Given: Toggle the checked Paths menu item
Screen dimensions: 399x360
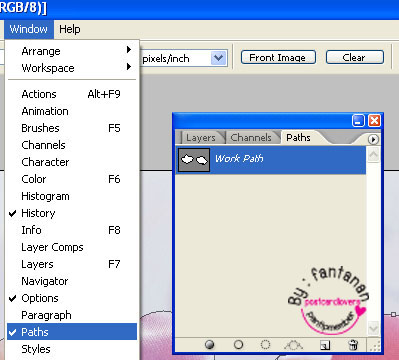Looking at the screenshot, I should tap(72, 332).
